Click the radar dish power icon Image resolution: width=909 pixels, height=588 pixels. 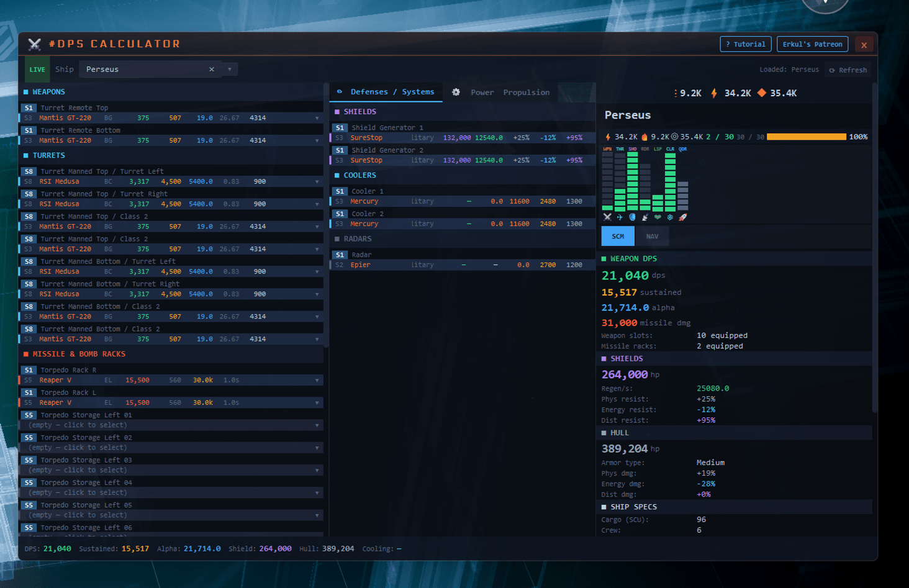click(x=645, y=217)
